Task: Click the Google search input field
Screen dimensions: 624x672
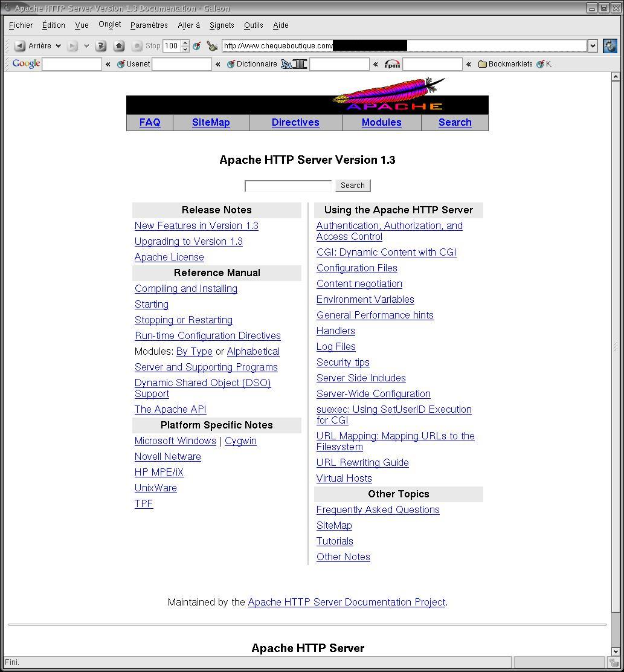Action: [72, 64]
